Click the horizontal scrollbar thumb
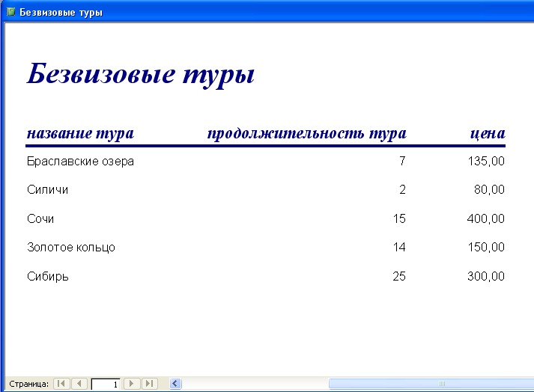This screenshot has width=534, height=392. click(431, 384)
